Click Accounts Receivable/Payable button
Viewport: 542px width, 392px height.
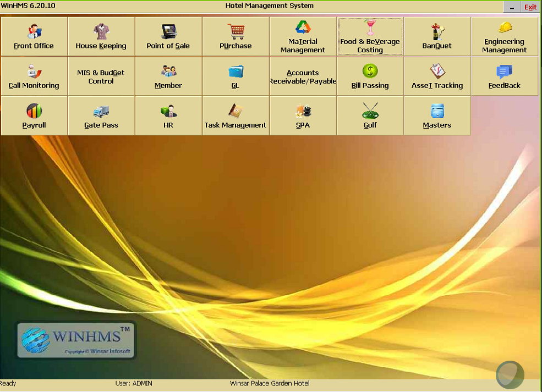point(303,76)
